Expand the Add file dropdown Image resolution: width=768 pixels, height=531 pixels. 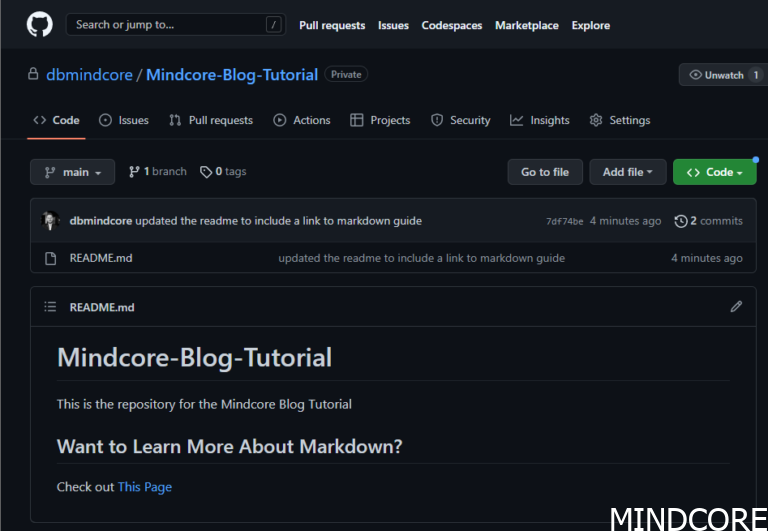click(628, 172)
